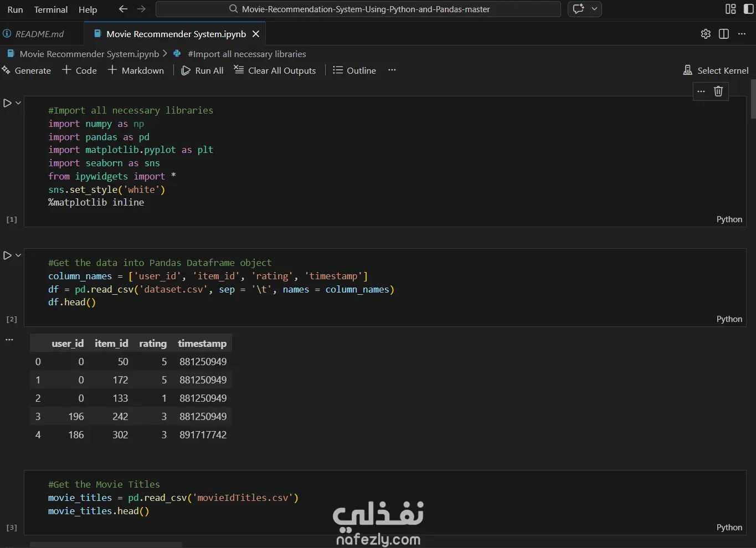Open the notebook Outline
Image resolution: width=756 pixels, height=548 pixels.
pos(354,70)
